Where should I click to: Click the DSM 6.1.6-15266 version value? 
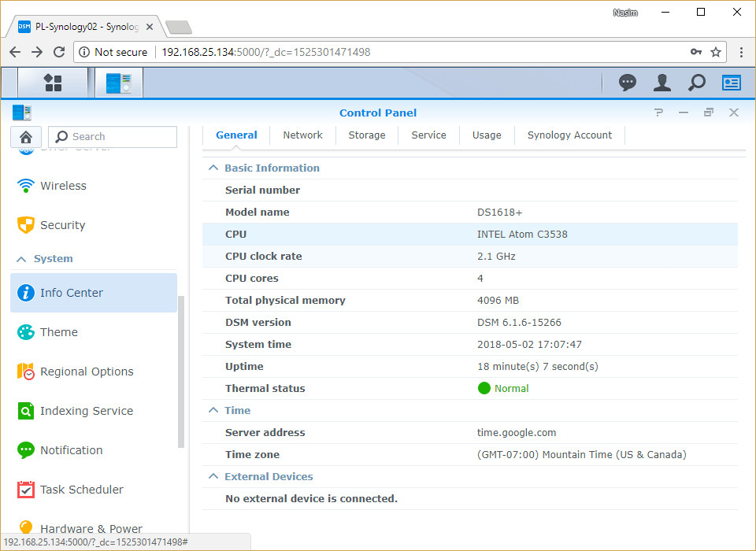519,323
